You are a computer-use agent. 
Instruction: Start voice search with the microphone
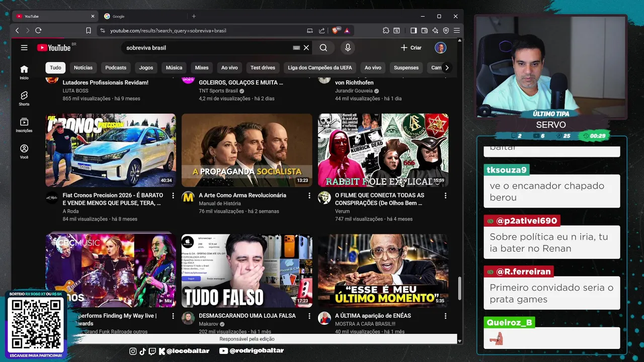tap(348, 48)
